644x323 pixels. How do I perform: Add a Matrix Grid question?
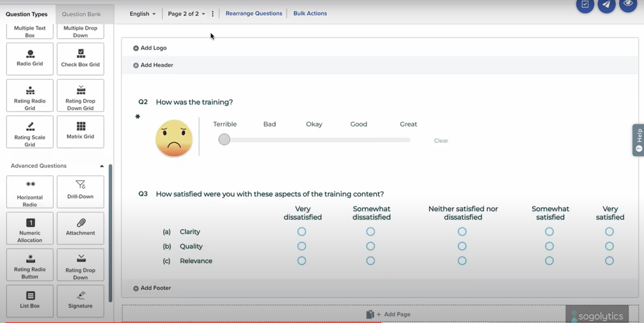(80, 132)
